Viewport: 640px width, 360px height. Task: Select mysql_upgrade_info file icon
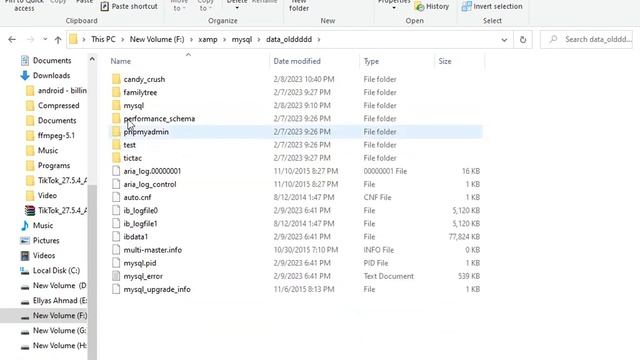click(116, 289)
